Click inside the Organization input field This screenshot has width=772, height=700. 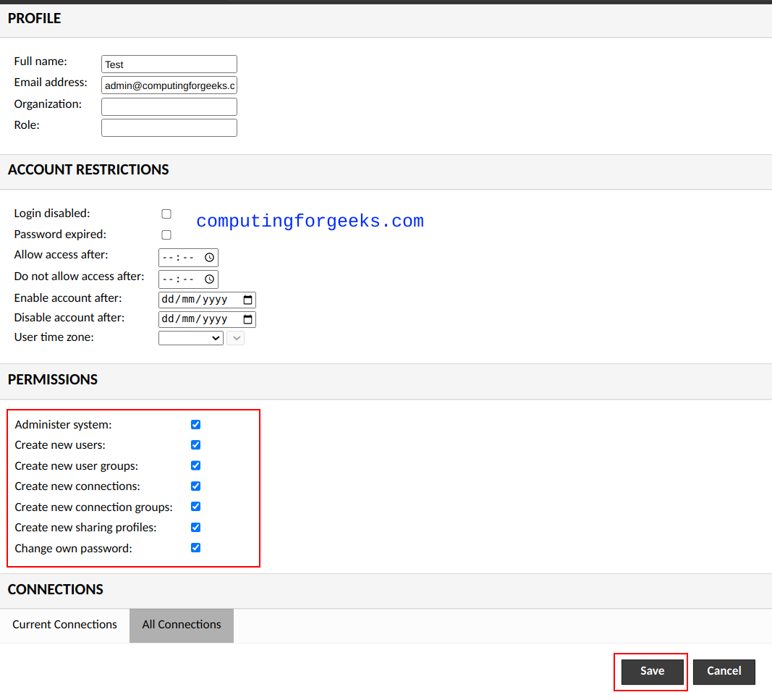169,106
